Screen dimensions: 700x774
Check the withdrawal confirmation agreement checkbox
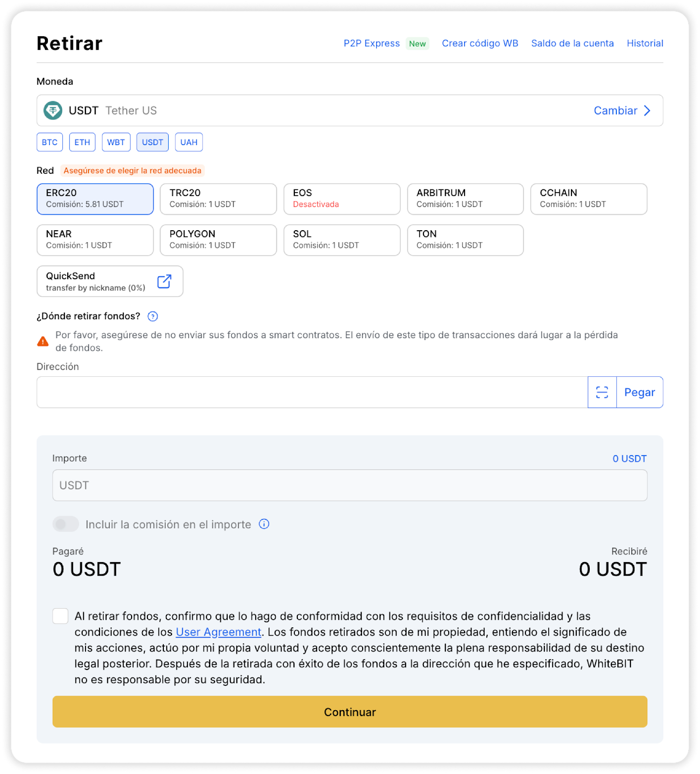[x=60, y=616]
